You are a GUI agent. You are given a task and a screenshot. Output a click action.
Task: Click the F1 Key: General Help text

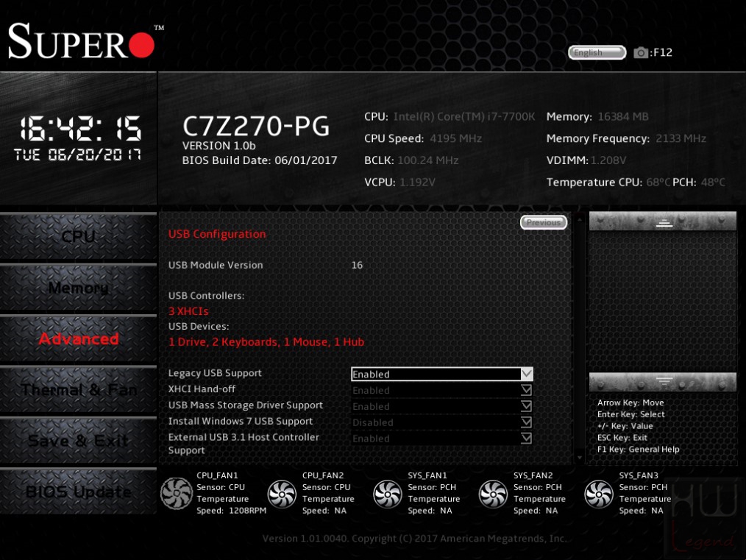coord(639,449)
